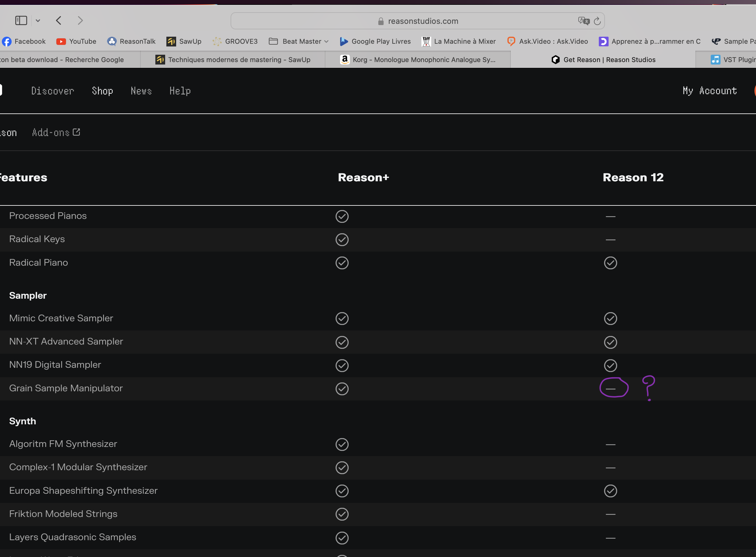Click the Beat Master bookmark icon
Image resolution: width=756 pixels, height=557 pixels.
(x=272, y=41)
